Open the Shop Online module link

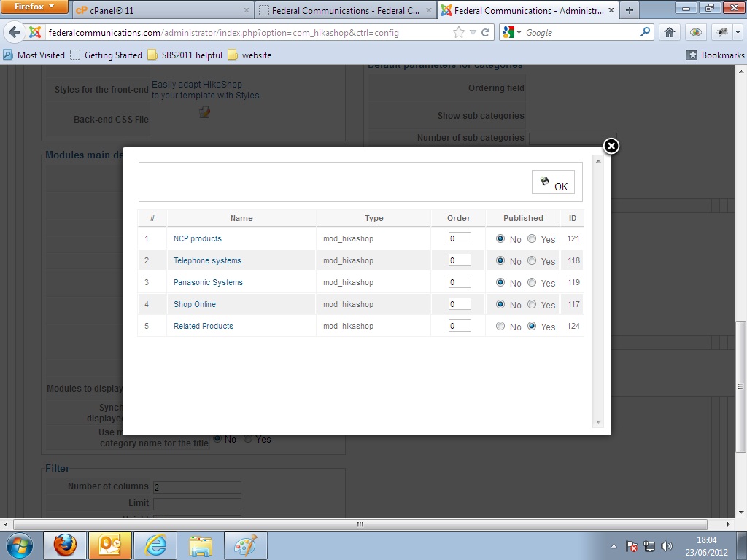(x=194, y=304)
